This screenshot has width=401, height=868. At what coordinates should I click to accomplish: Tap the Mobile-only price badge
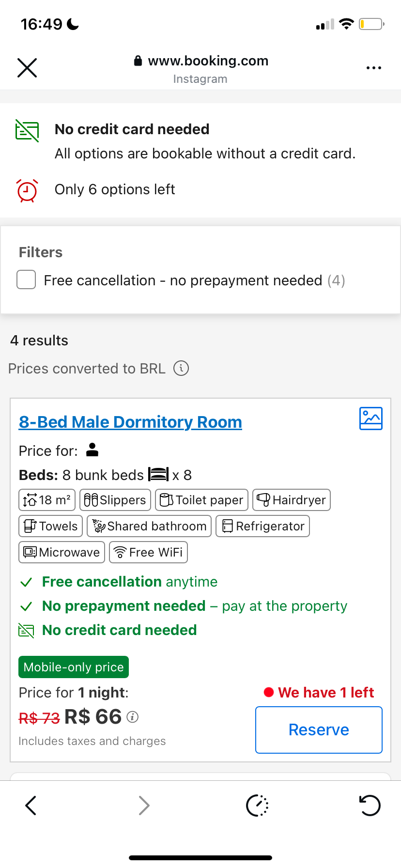(x=74, y=667)
